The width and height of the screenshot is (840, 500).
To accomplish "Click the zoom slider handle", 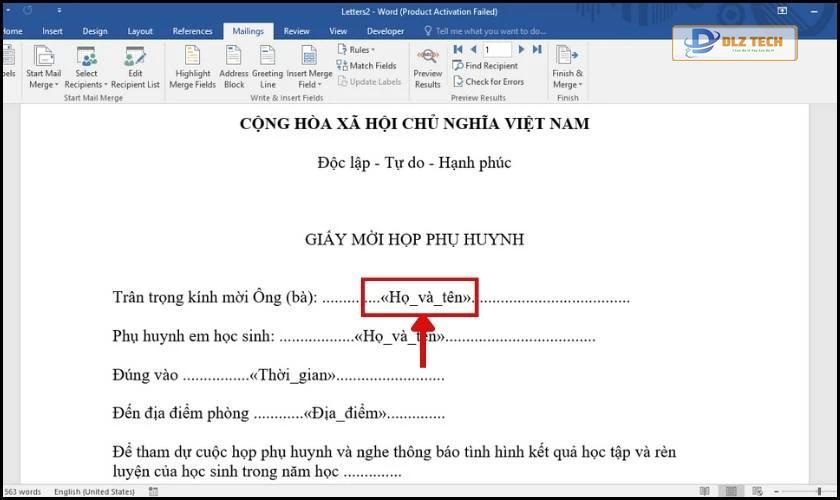I will point(819,491).
